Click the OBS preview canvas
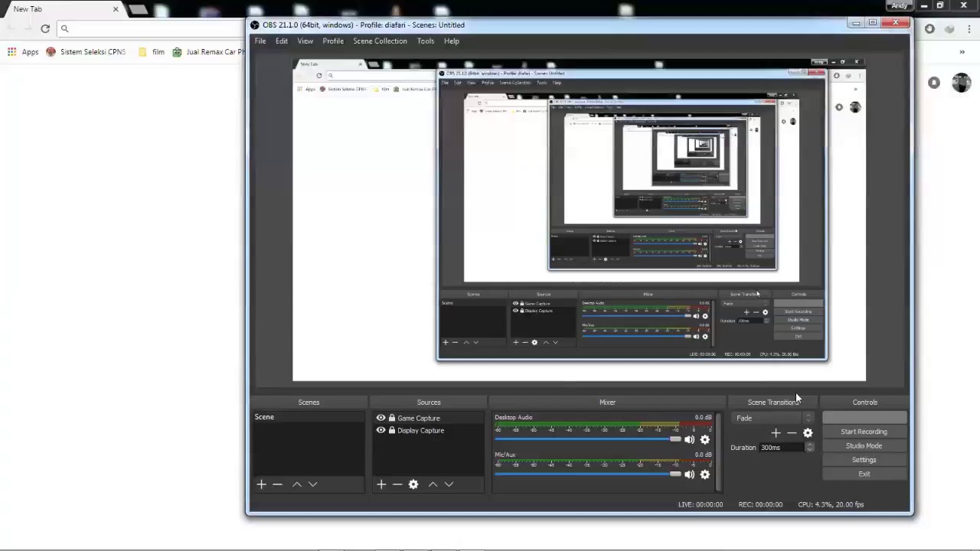980x551 pixels. [579, 220]
